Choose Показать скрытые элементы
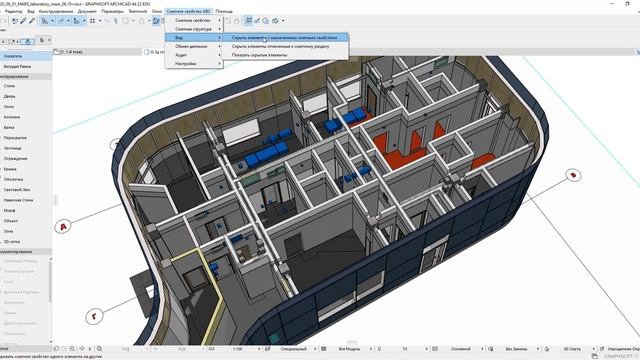 point(285,55)
